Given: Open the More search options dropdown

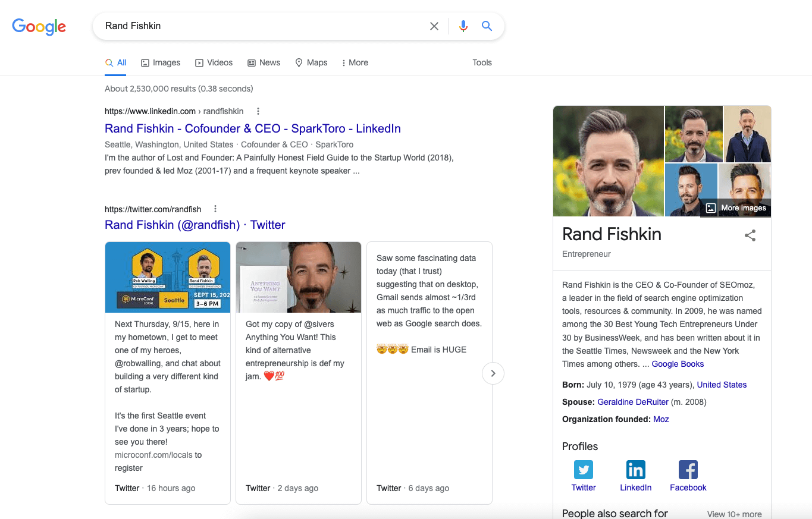Looking at the screenshot, I should point(355,62).
